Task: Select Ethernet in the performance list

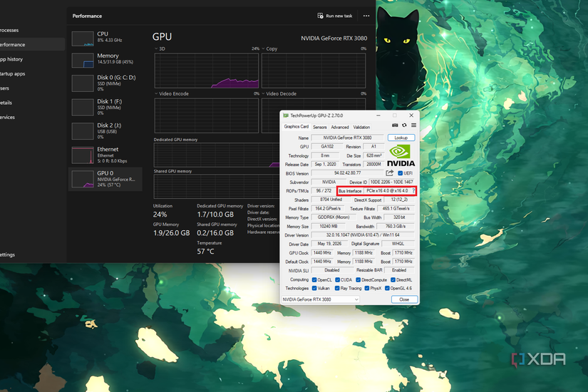Action: point(105,155)
